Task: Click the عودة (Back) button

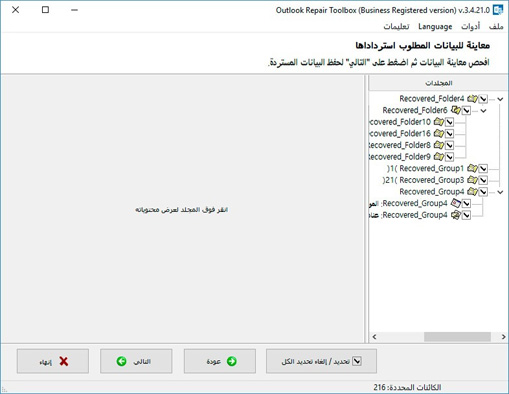Action: [220, 361]
